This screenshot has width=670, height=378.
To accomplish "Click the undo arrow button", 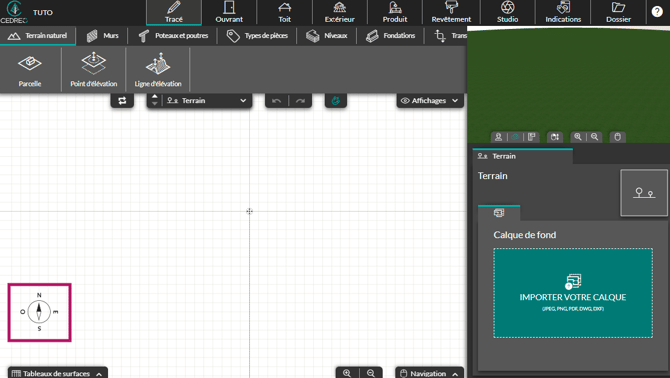I will pyautogui.click(x=276, y=101).
